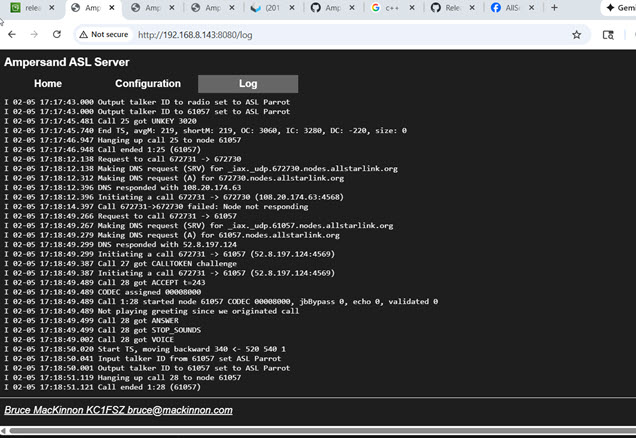
Task: Close the active 'Amp' tab
Action: click(112, 8)
